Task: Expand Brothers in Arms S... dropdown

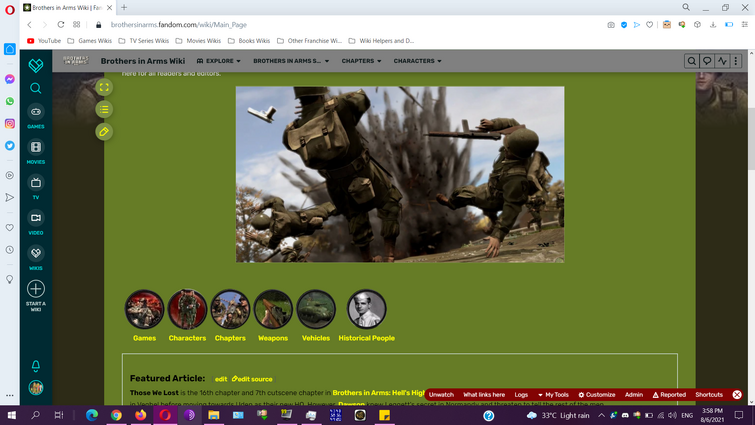Action: click(x=291, y=61)
